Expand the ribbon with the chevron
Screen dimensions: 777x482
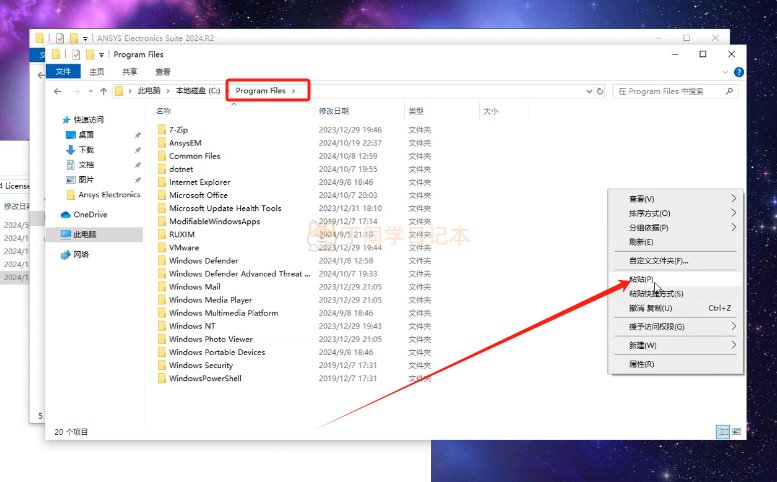724,72
